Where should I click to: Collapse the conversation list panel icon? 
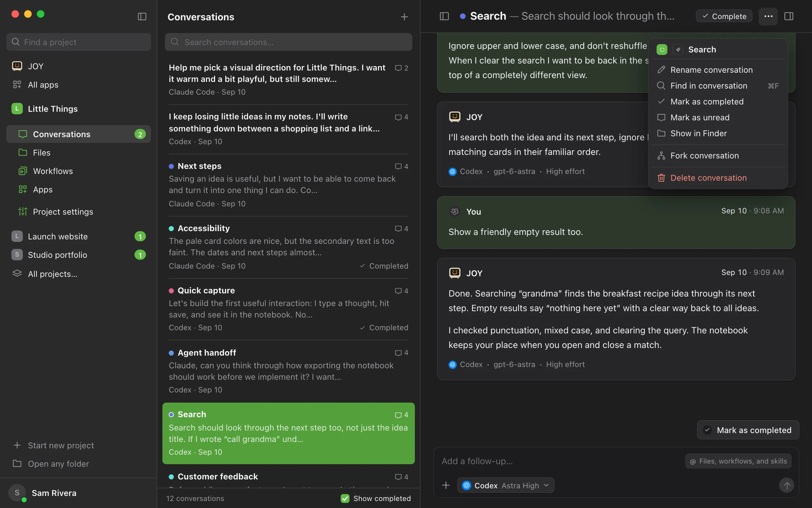pos(444,16)
